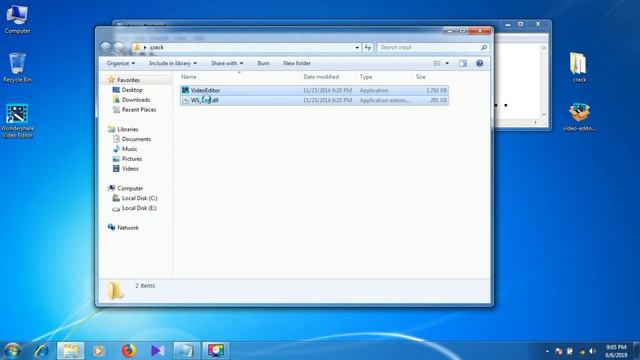Click the refresh button beside address bar
640x360 pixels.
tap(368, 47)
